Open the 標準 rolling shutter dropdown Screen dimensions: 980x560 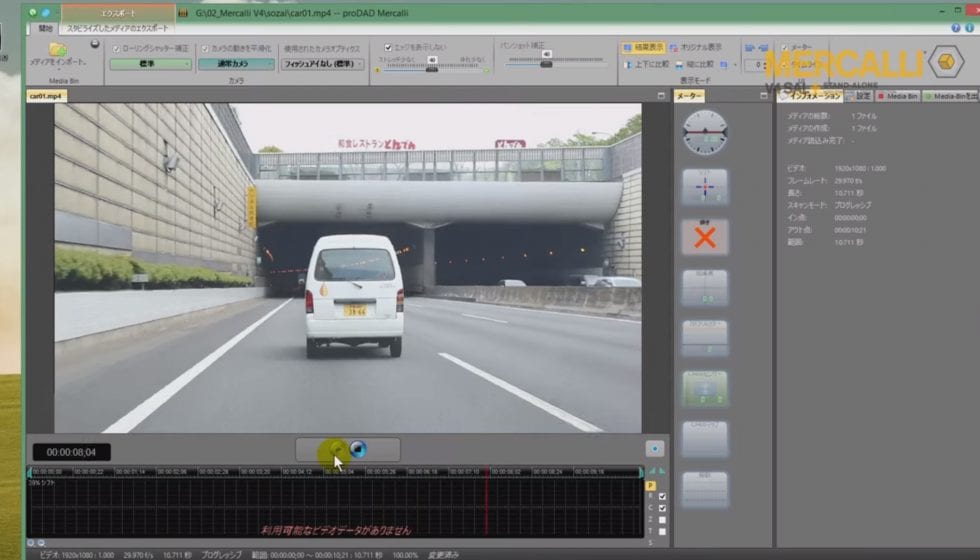[x=151, y=64]
